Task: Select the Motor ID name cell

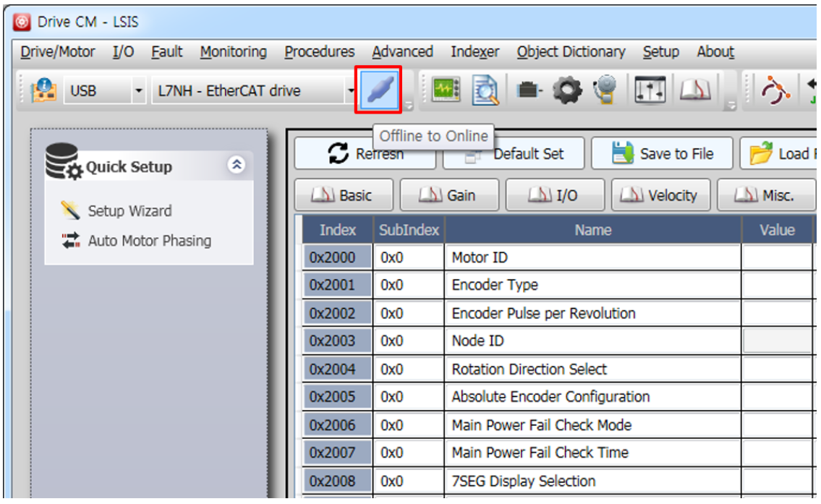Action: [592, 257]
